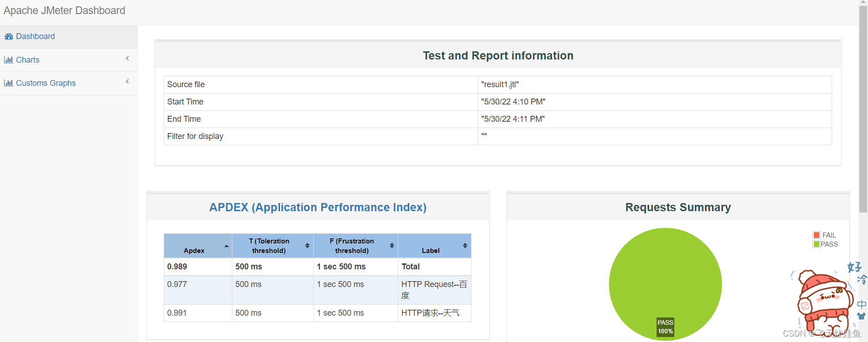
Task: Click the APDEX (Application Performance Index) link
Action: pos(318,207)
